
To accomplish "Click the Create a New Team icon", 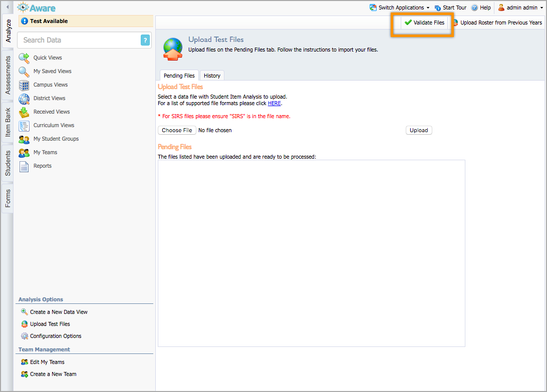I will tap(25, 374).
